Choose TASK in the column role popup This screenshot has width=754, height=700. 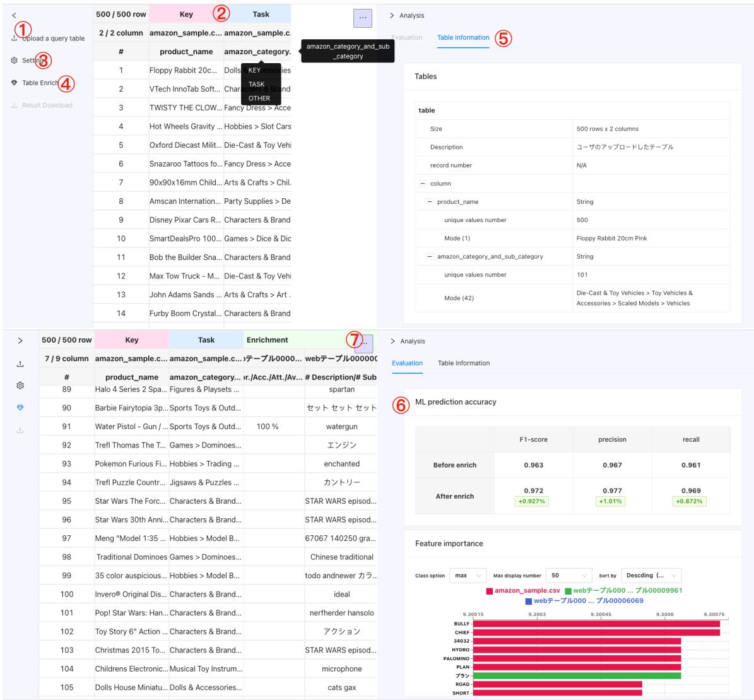pos(256,84)
